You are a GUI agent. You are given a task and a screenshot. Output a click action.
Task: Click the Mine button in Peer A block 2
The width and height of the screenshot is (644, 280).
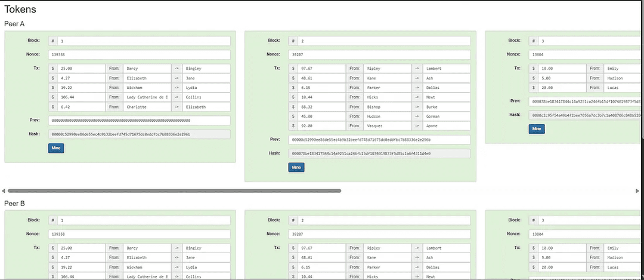296,167
